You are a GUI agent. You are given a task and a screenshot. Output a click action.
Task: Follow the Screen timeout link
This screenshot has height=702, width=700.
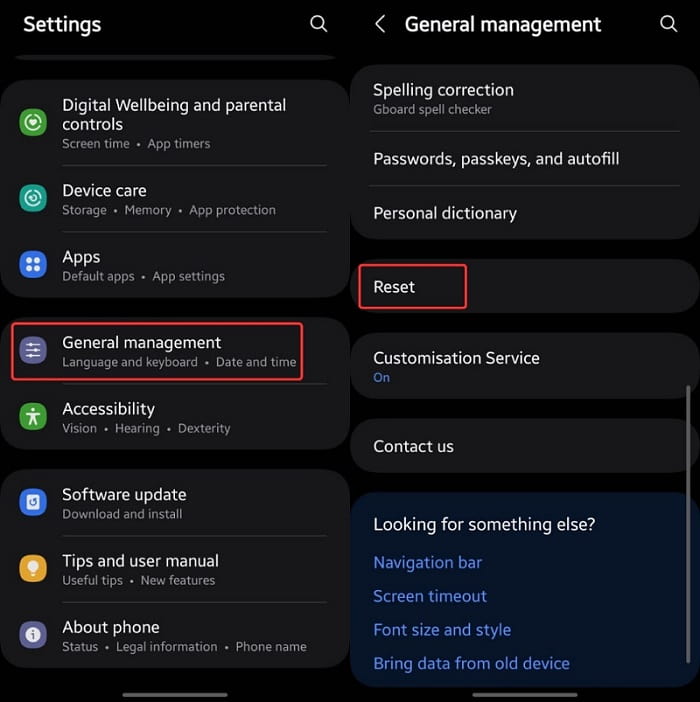click(x=430, y=596)
